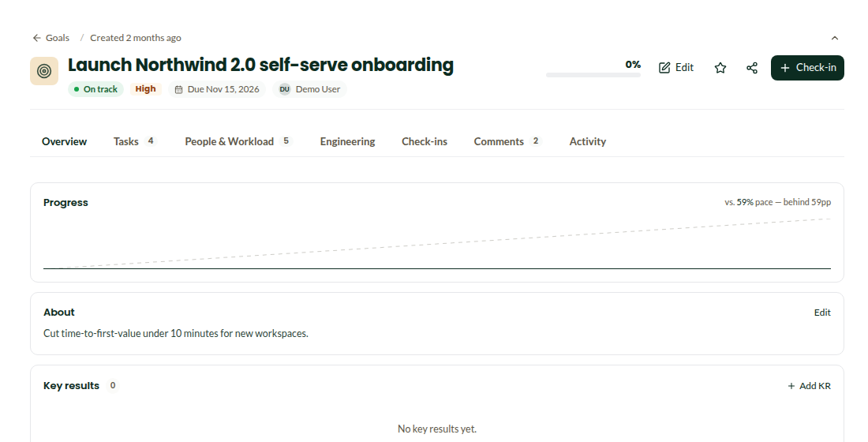Click the 0% progress percentage label
The width and height of the screenshot is (868, 442).
point(633,64)
